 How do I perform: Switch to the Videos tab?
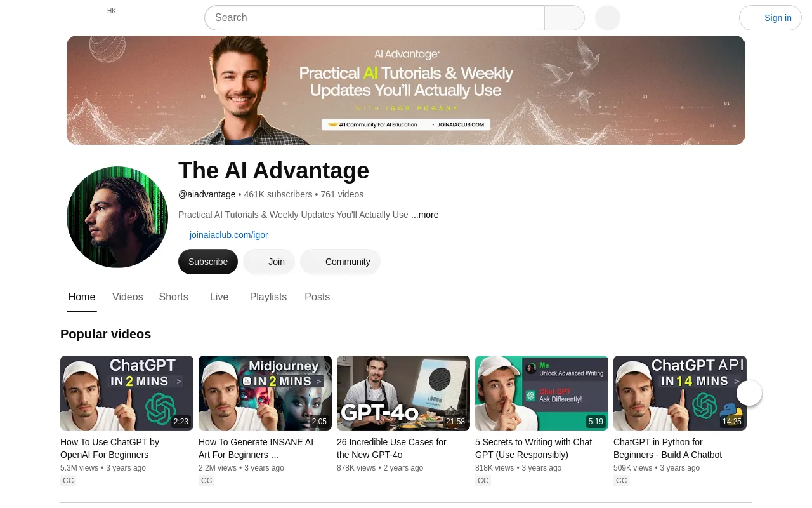[x=128, y=297]
